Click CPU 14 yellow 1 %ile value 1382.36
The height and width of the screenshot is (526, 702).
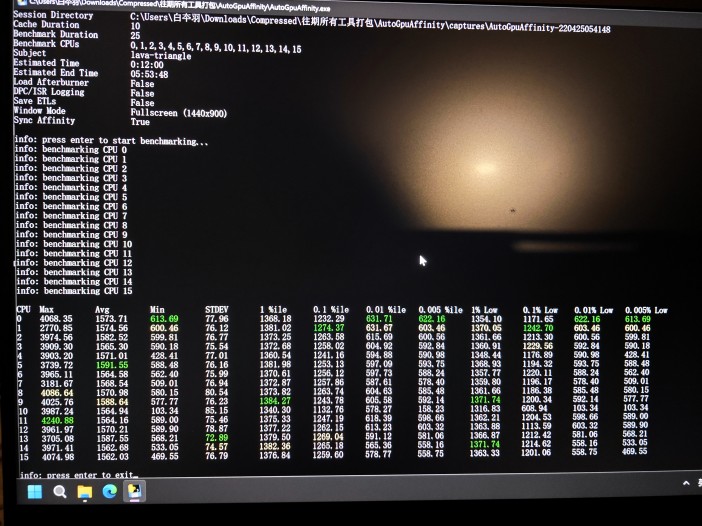[x=275, y=446]
